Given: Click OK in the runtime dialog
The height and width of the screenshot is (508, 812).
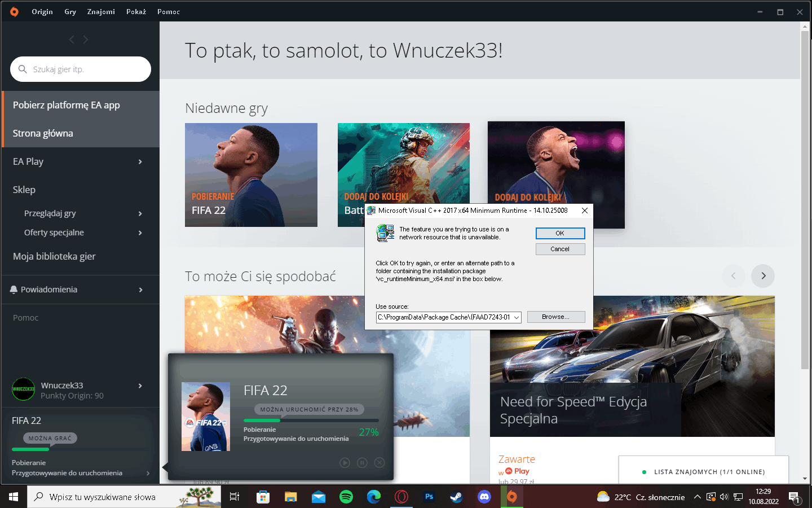Looking at the screenshot, I should [560, 233].
